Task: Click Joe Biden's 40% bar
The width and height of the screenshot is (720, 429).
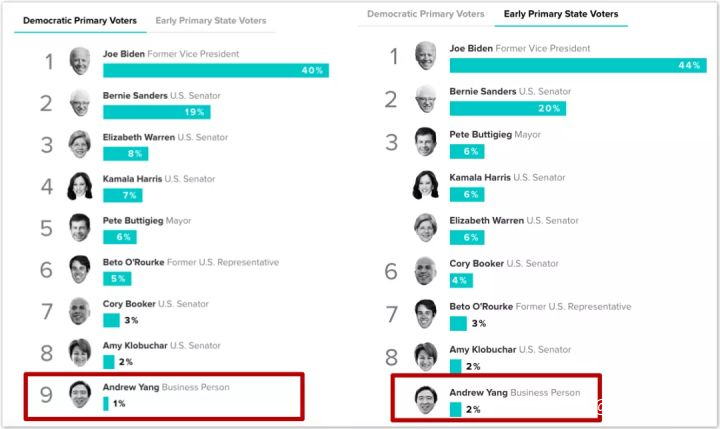Action: (x=215, y=70)
